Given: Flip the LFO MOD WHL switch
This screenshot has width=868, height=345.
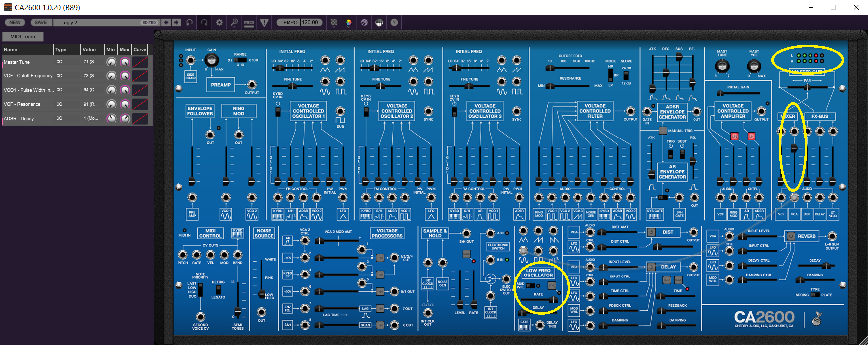Looking at the screenshot, I should coord(531,286).
